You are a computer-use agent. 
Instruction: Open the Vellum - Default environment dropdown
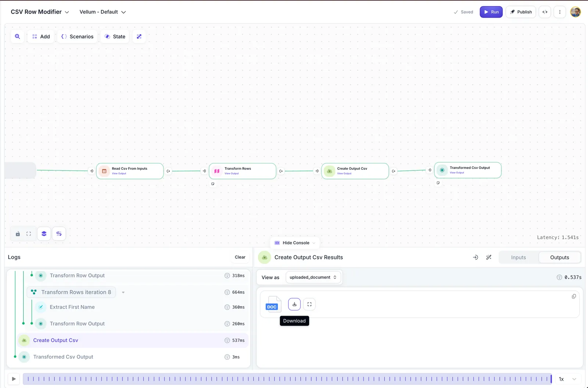click(103, 12)
